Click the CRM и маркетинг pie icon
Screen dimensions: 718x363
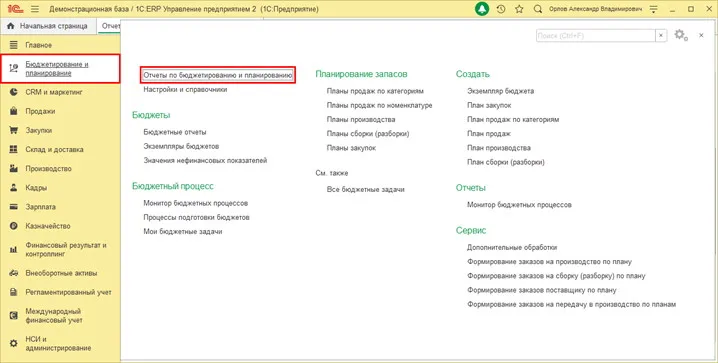[14, 92]
